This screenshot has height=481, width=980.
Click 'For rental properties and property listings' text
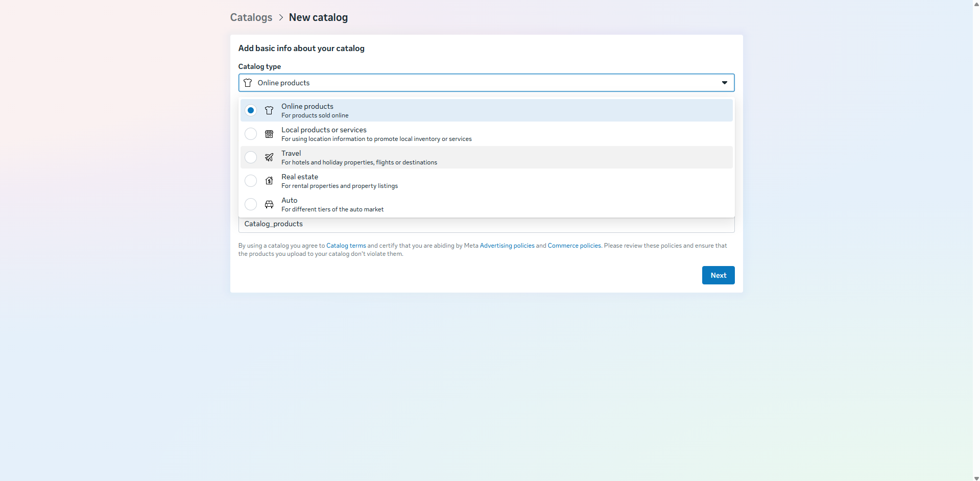coord(340,186)
